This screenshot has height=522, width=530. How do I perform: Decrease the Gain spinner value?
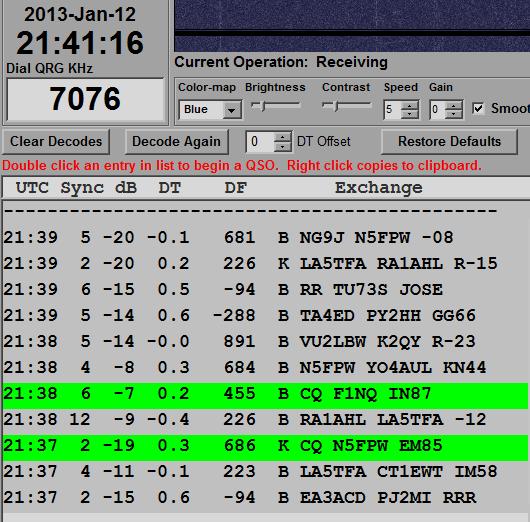454,114
